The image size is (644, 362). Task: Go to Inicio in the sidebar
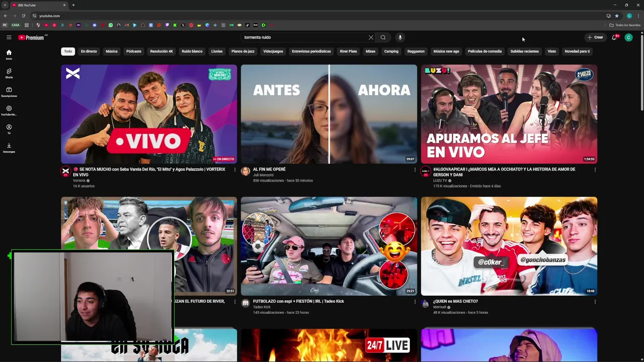[9, 55]
